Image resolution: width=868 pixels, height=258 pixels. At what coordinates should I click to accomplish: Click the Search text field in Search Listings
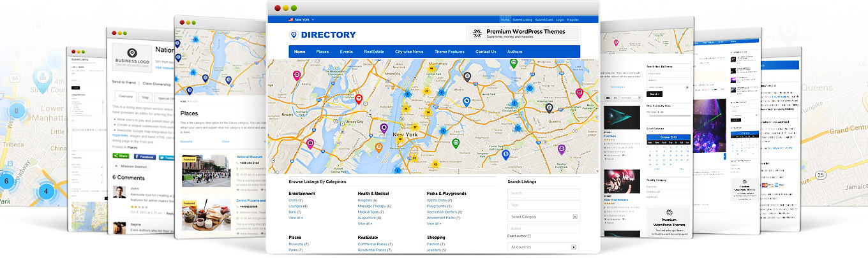click(x=544, y=194)
